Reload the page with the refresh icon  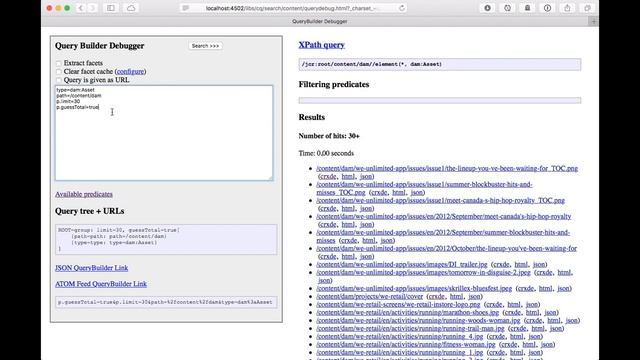[402, 8]
